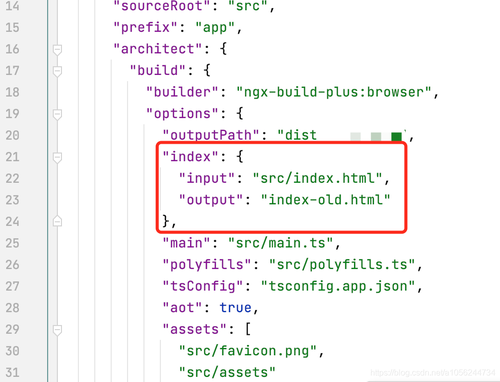500x382 pixels.
Task: Click the dark green square after dist
Action: click(x=396, y=136)
